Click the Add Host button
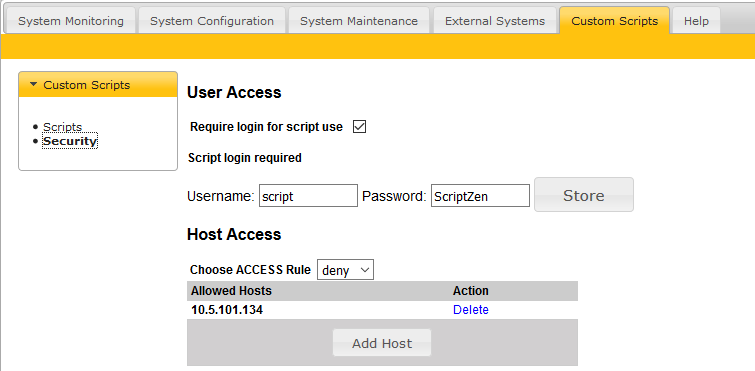The height and width of the screenshot is (371, 755). tap(382, 343)
